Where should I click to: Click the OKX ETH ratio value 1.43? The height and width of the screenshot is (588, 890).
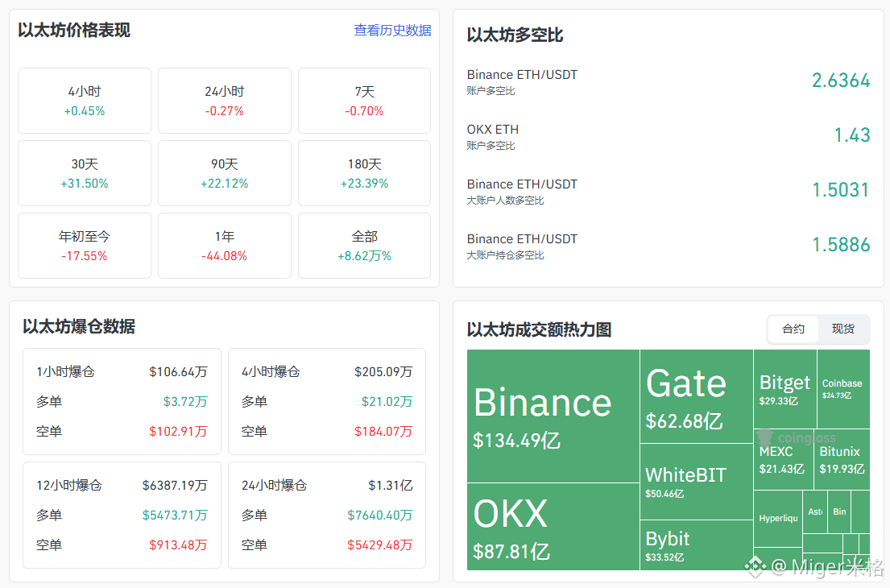(851, 135)
